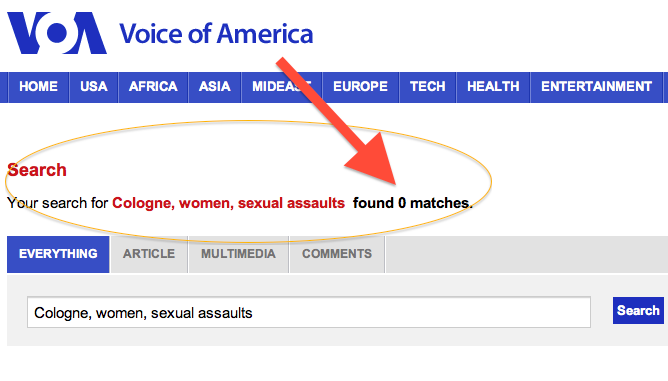
Task: Open the USA section
Action: pos(94,87)
